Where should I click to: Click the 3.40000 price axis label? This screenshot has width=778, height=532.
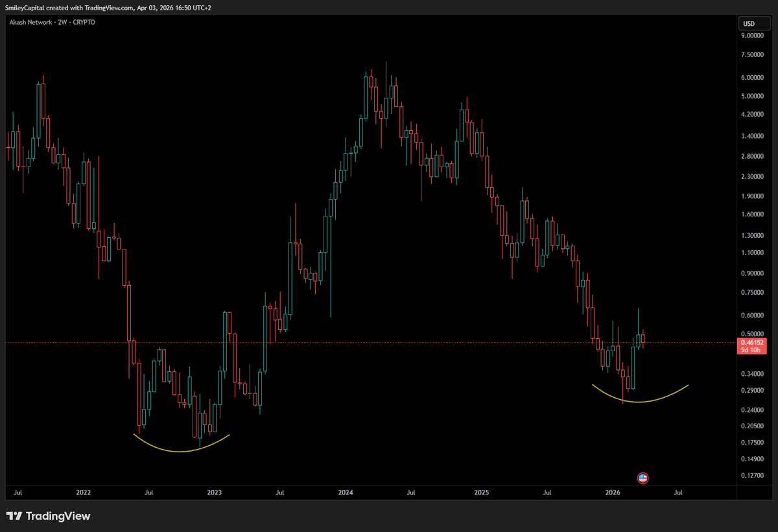click(752, 136)
